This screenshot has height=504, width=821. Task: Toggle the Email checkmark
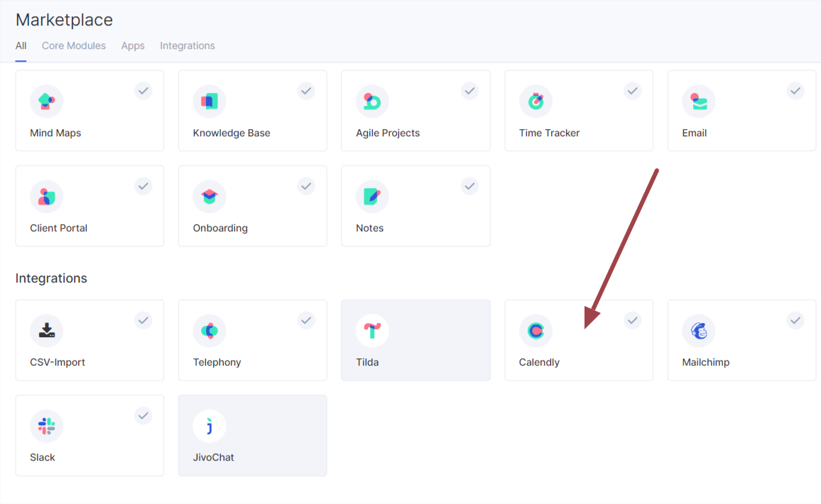click(795, 91)
